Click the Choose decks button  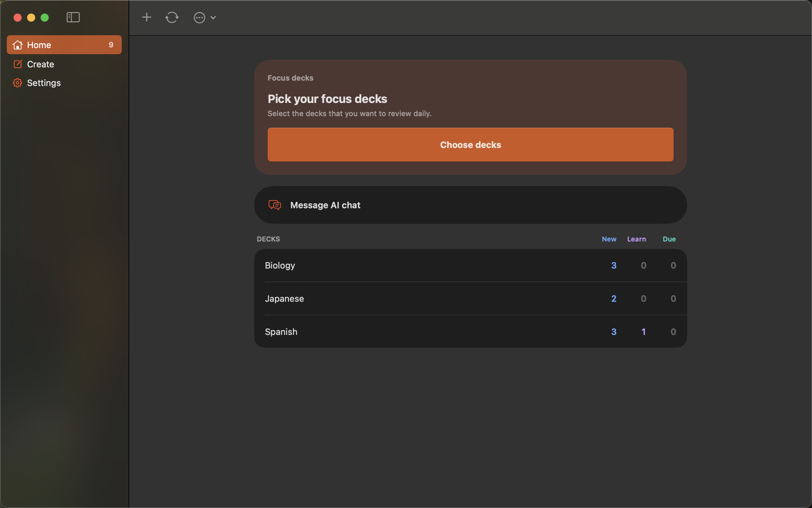coord(470,145)
